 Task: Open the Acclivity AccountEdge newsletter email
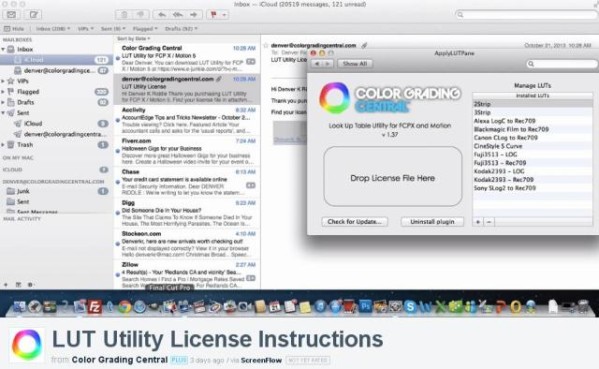[187, 120]
